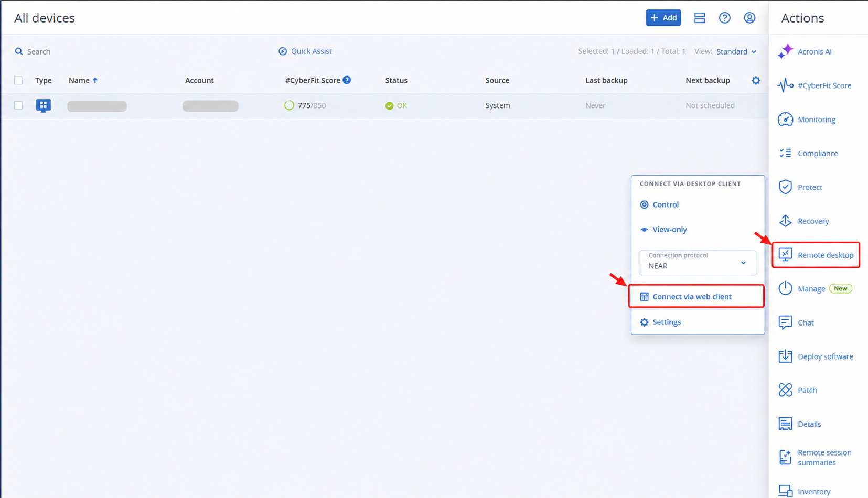Sort by the Name column arrow

95,80
